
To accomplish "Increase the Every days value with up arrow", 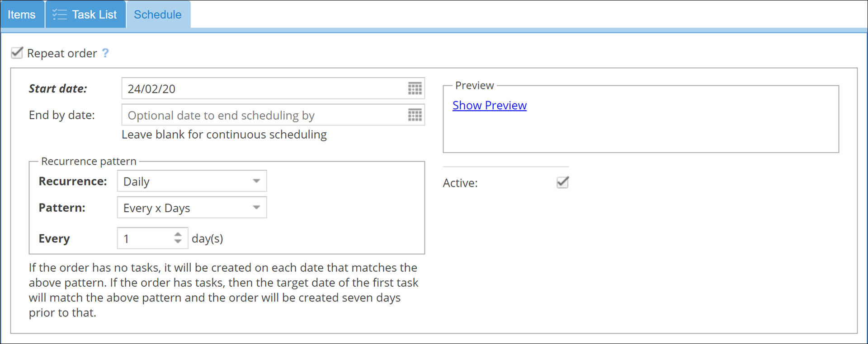I will pos(178,234).
